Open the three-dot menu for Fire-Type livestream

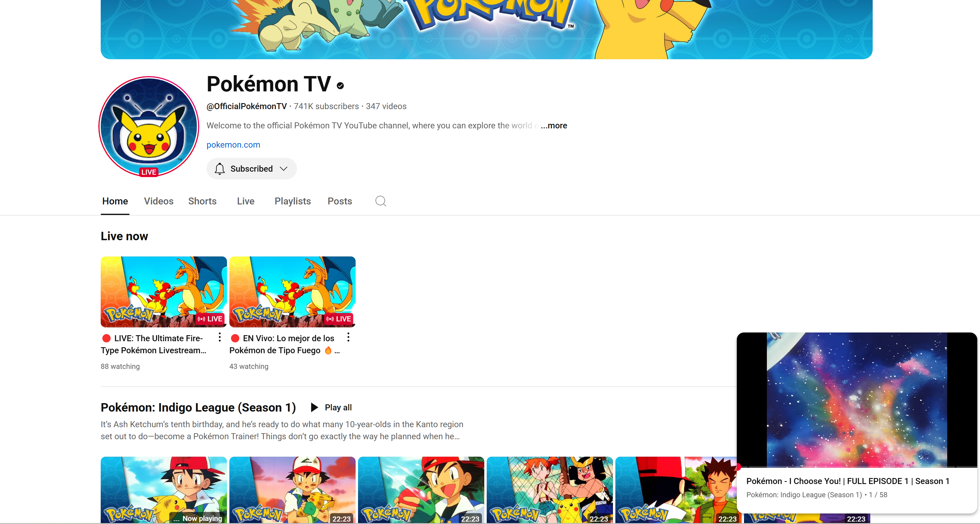(219, 337)
